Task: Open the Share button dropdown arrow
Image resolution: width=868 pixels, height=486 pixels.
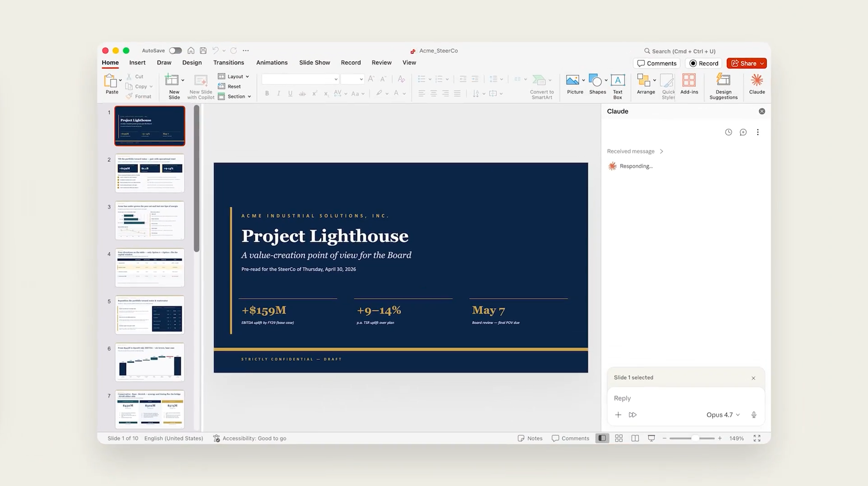Action: 762,63
